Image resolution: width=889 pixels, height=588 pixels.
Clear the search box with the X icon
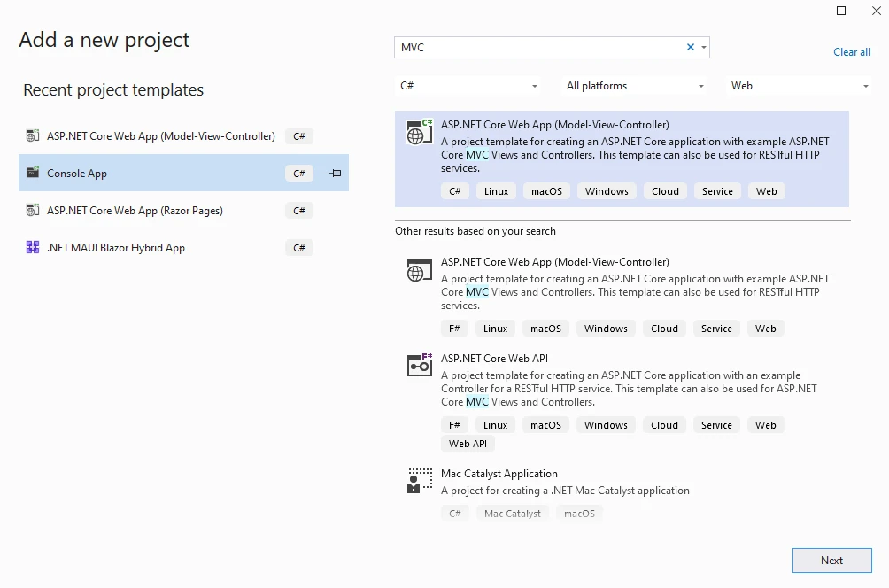(x=691, y=48)
